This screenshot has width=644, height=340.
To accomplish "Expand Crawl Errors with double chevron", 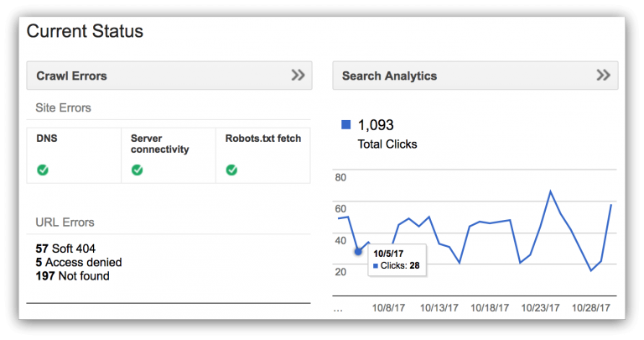I will (x=298, y=76).
